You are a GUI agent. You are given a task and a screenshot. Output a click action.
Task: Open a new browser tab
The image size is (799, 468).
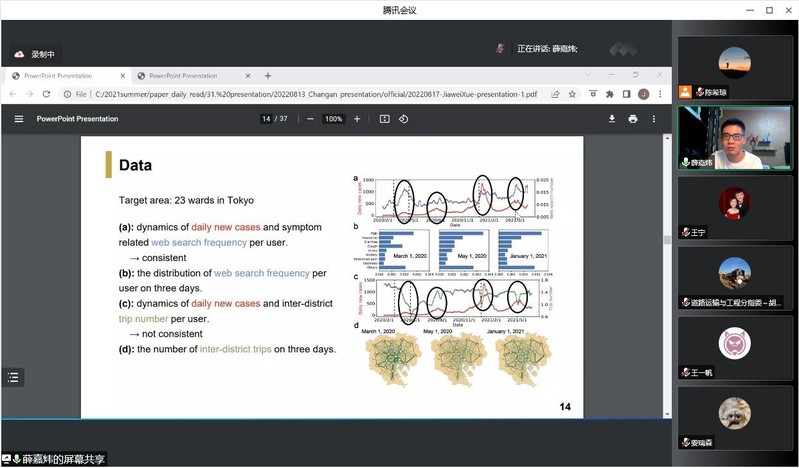click(x=268, y=75)
